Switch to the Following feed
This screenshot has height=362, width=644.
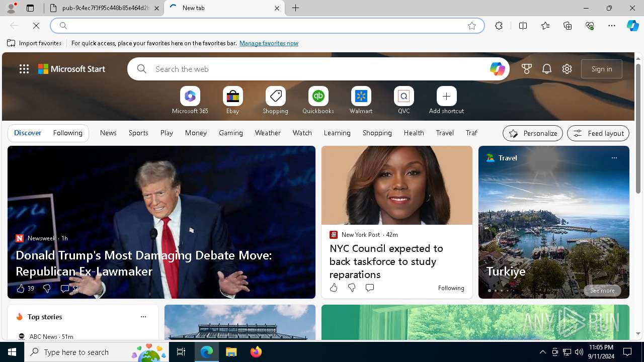pyautogui.click(x=68, y=133)
